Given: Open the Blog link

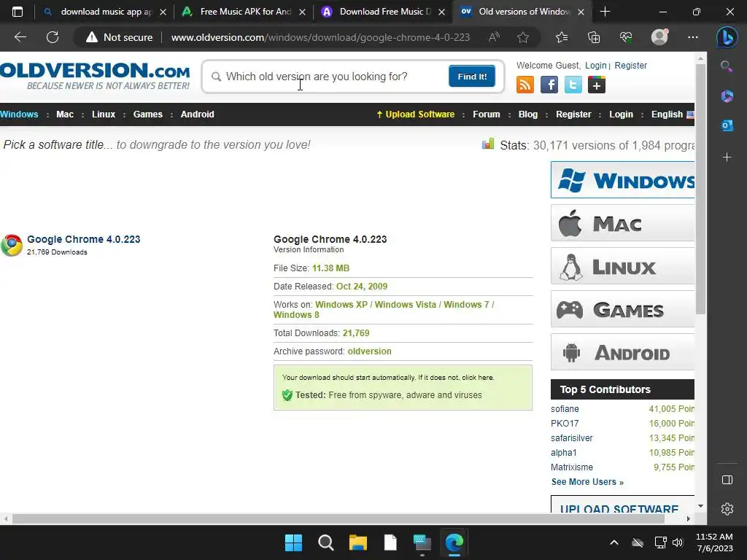Looking at the screenshot, I should click(528, 114).
